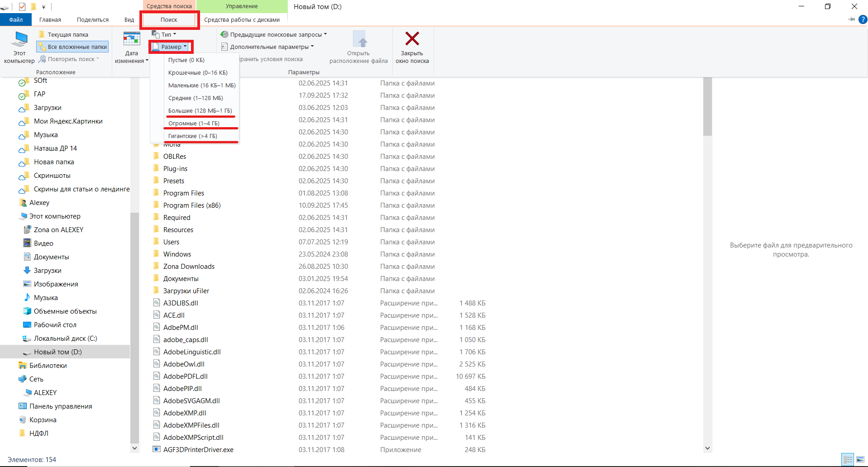Switch to the 'Вид' ribbon tab
Viewport: 868px width, 467px height.
pyautogui.click(x=129, y=19)
